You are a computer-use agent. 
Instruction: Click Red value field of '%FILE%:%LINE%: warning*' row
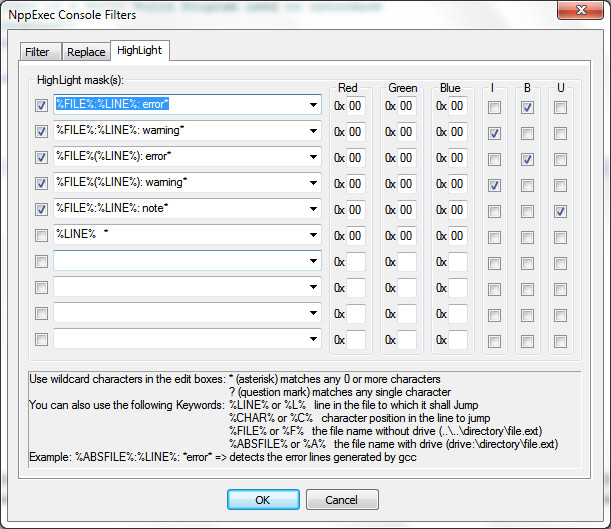(x=356, y=132)
